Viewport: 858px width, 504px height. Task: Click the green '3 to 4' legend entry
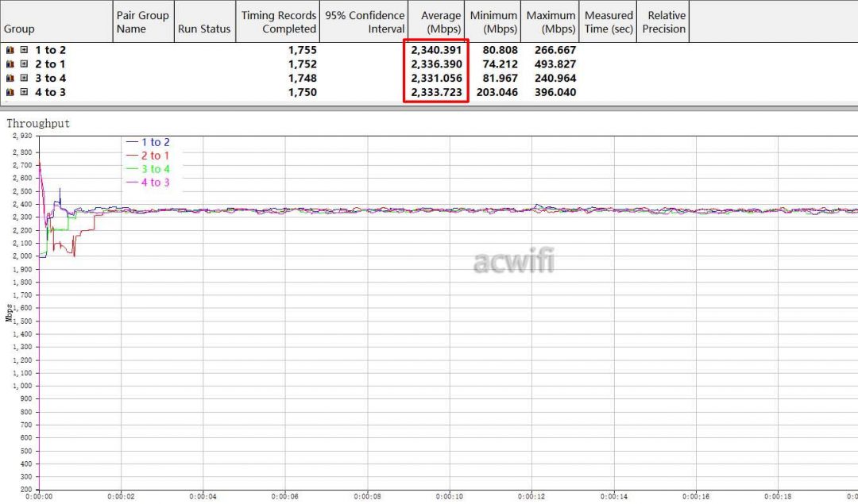[x=155, y=169]
